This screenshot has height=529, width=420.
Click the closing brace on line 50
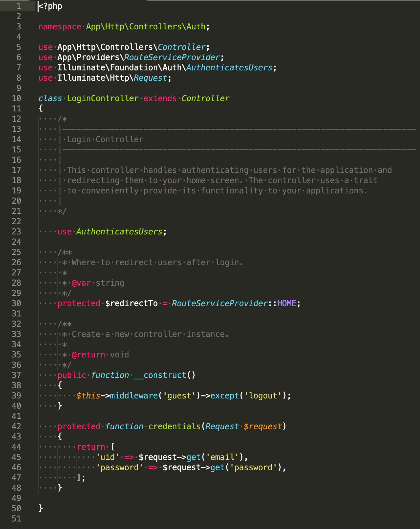pos(41,508)
